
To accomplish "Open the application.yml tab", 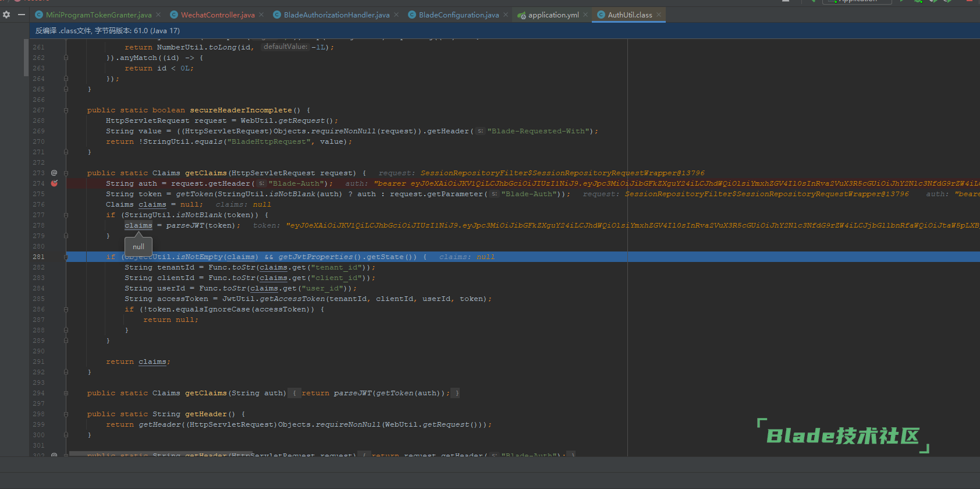I will [x=553, y=15].
